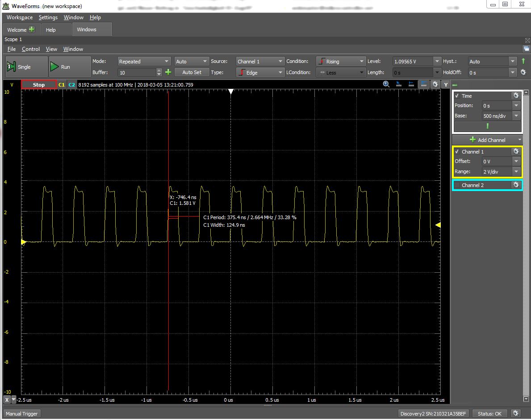531x420 pixels.
Task: Click the Stop status button
Action: (x=38, y=85)
